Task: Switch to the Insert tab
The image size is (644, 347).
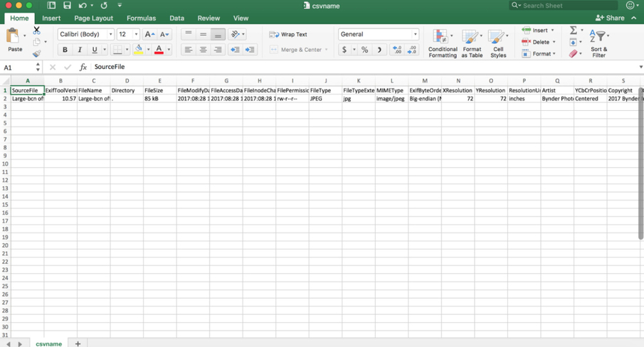Action: coord(51,18)
